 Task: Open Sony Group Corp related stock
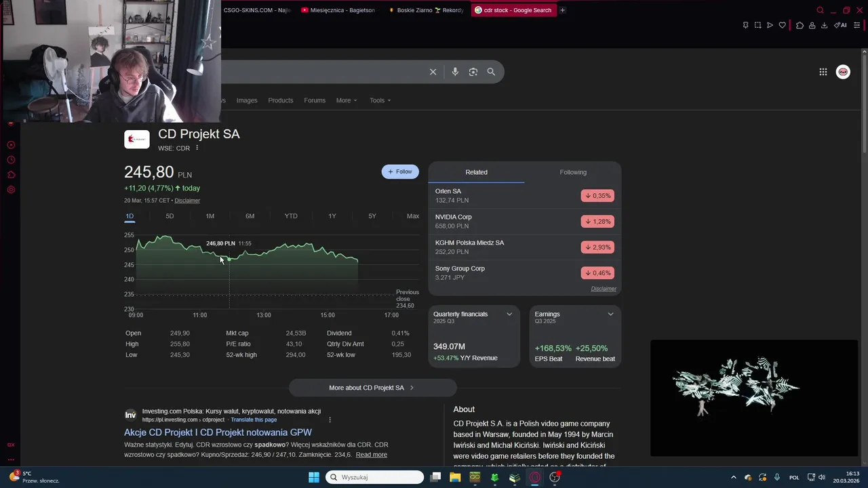click(524, 273)
